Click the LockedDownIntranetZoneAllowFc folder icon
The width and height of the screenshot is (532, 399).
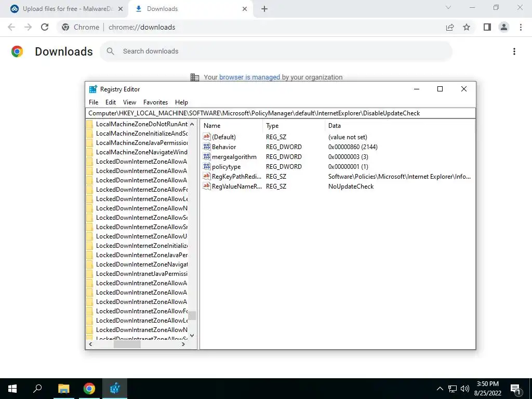pos(89,311)
